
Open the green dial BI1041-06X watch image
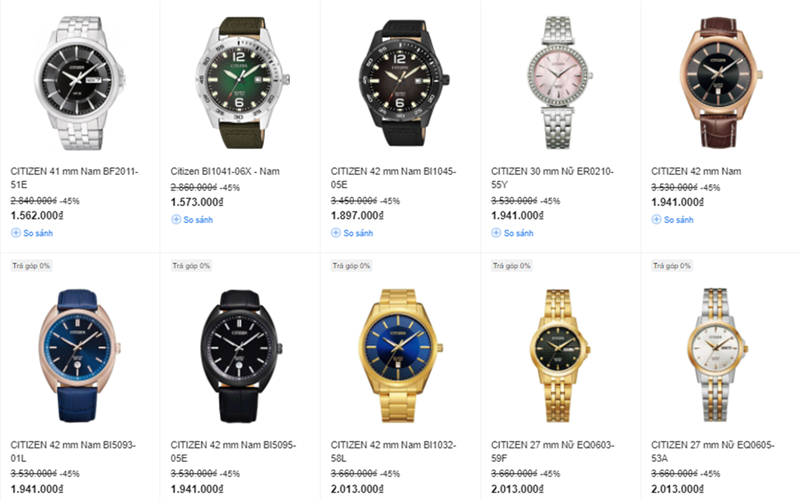pyautogui.click(x=241, y=83)
